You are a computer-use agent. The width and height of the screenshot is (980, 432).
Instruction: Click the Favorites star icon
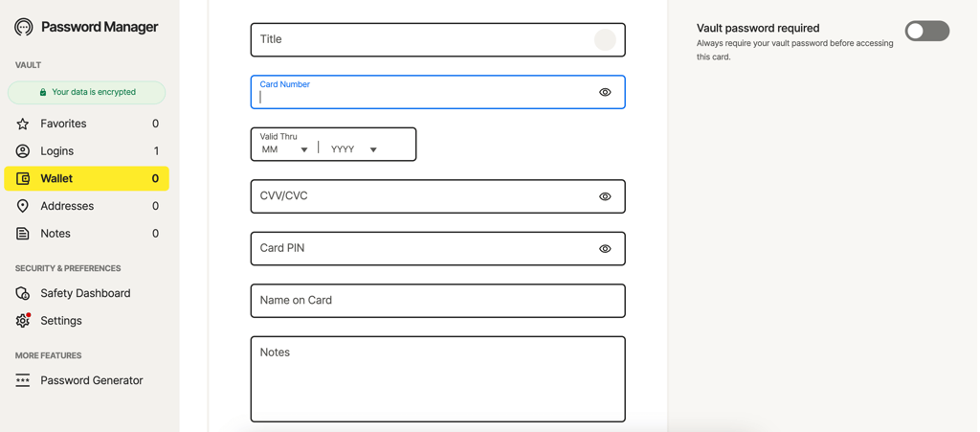[23, 124]
